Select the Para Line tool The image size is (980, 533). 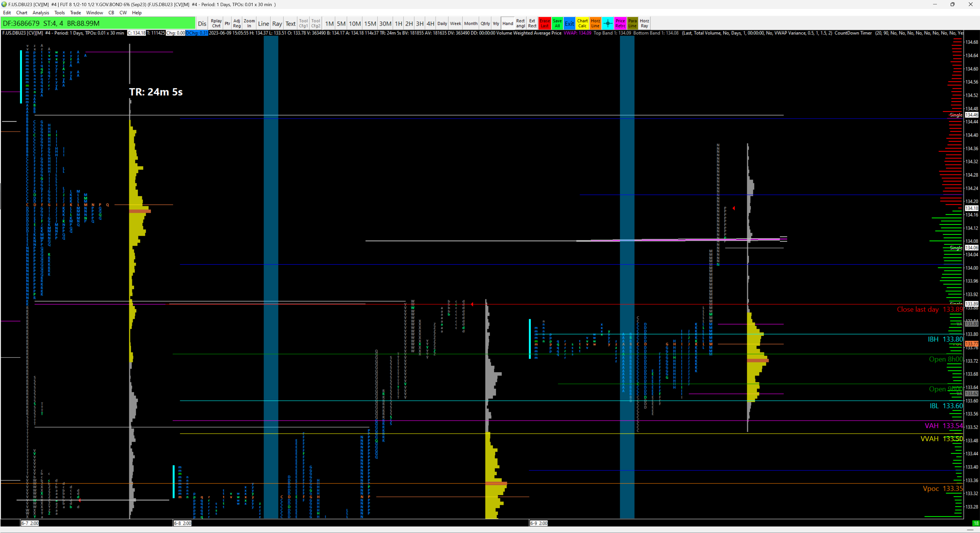[x=632, y=23]
